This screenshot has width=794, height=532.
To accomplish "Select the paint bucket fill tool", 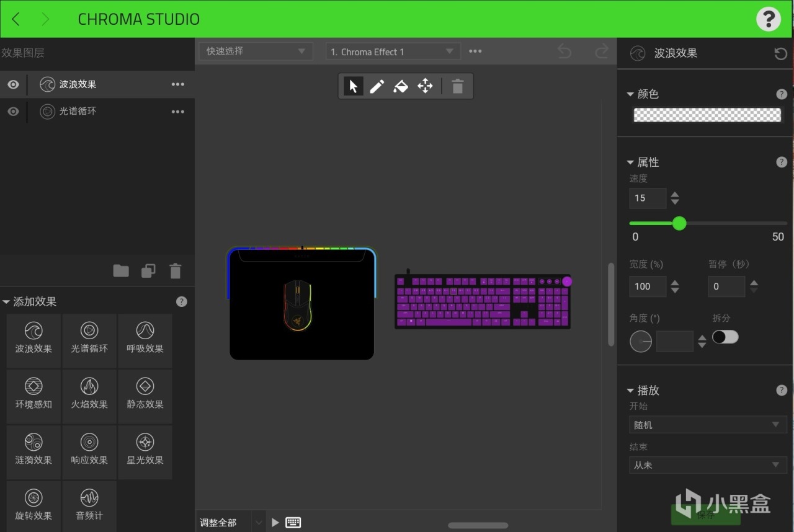I will click(x=401, y=86).
